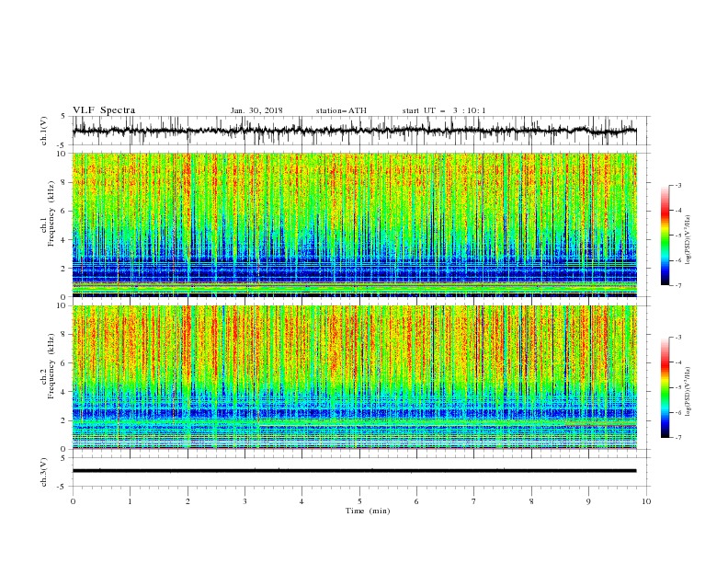Click time axis tick label "6"
This screenshot has width=728, height=563.
pyautogui.click(x=416, y=501)
